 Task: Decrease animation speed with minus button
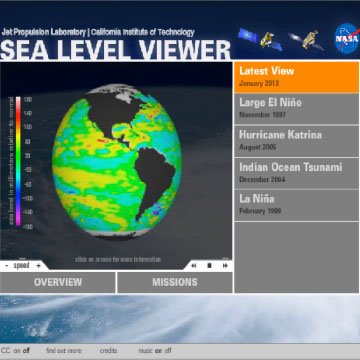(7, 266)
